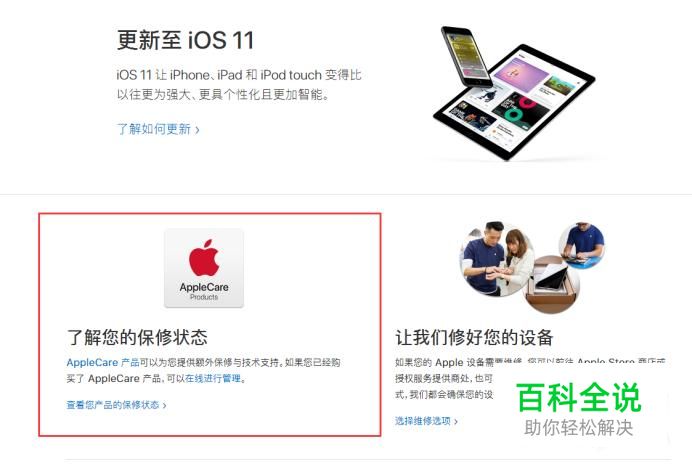Click the large circular photo of two people

(496, 259)
